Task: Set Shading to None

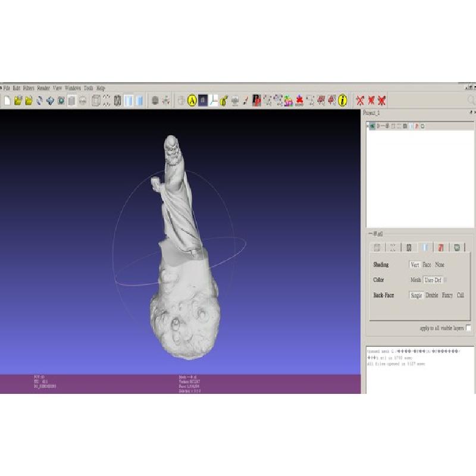Action: (440, 265)
